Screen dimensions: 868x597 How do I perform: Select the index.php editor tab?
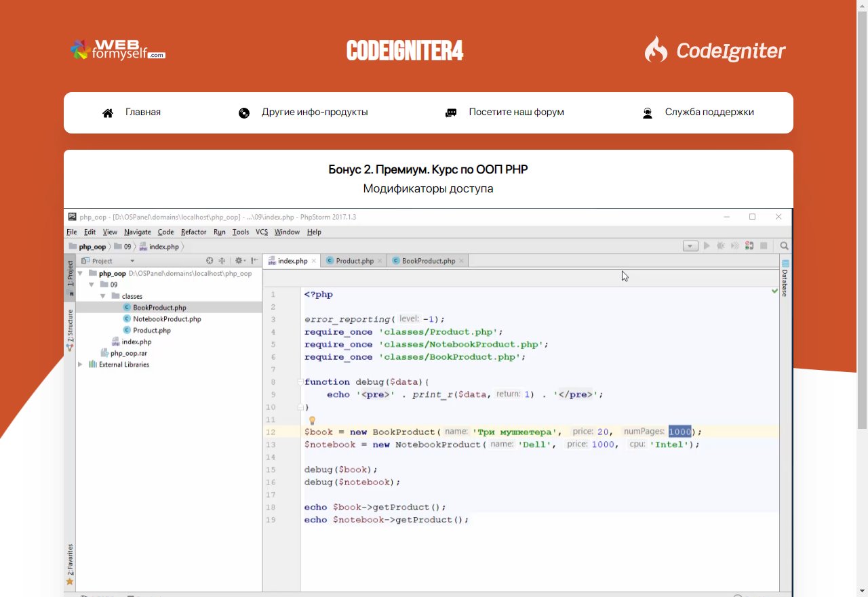pos(292,261)
